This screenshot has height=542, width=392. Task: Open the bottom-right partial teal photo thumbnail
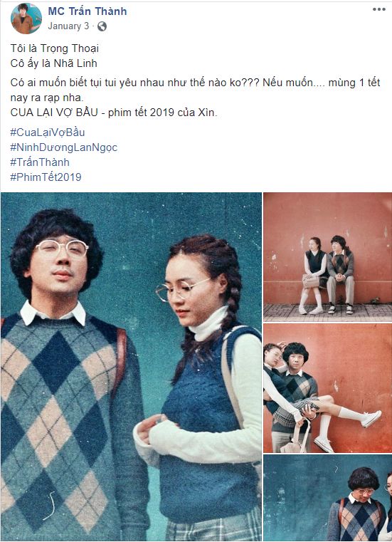click(327, 498)
